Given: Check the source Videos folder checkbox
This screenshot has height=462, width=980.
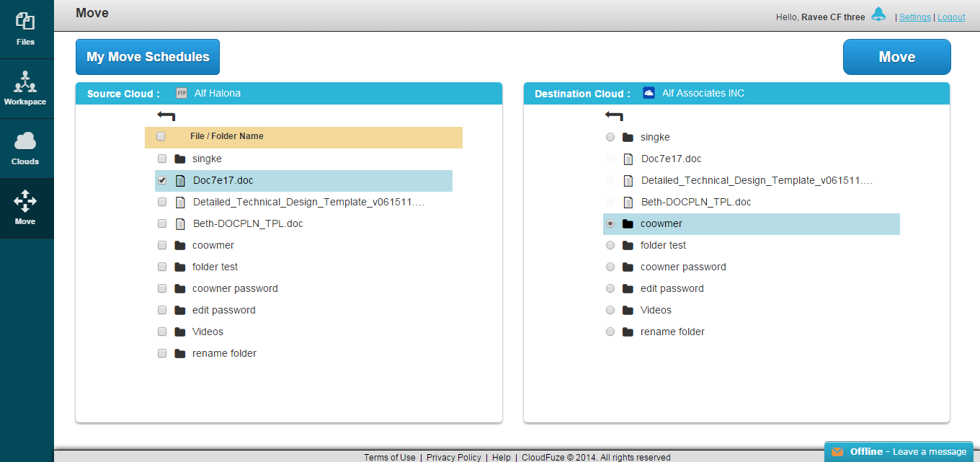Looking at the screenshot, I should [162, 332].
